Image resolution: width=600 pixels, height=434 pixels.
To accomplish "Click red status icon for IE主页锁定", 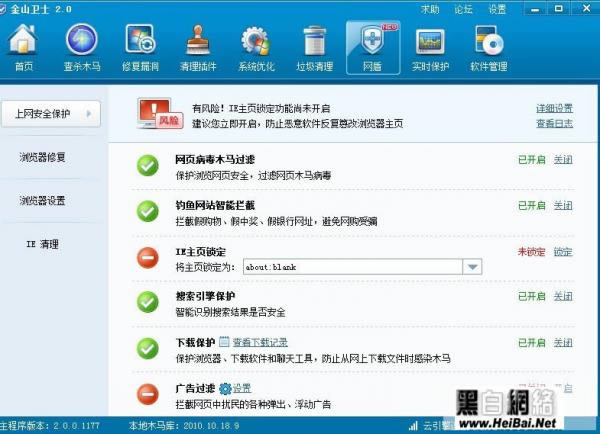I will coord(148,257).
